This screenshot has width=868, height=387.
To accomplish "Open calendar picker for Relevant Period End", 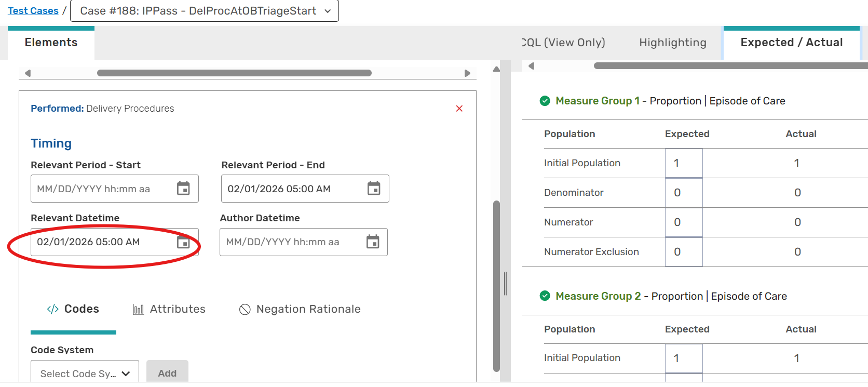I will [x=374, y=189].
